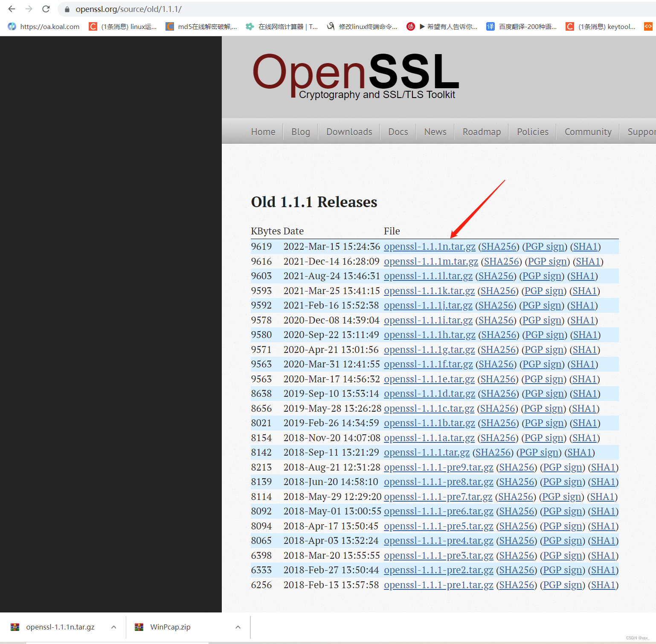Screen dimensions: 656x644
Task: Navigate back using the browser back arrow
Action: click(11, 9)
